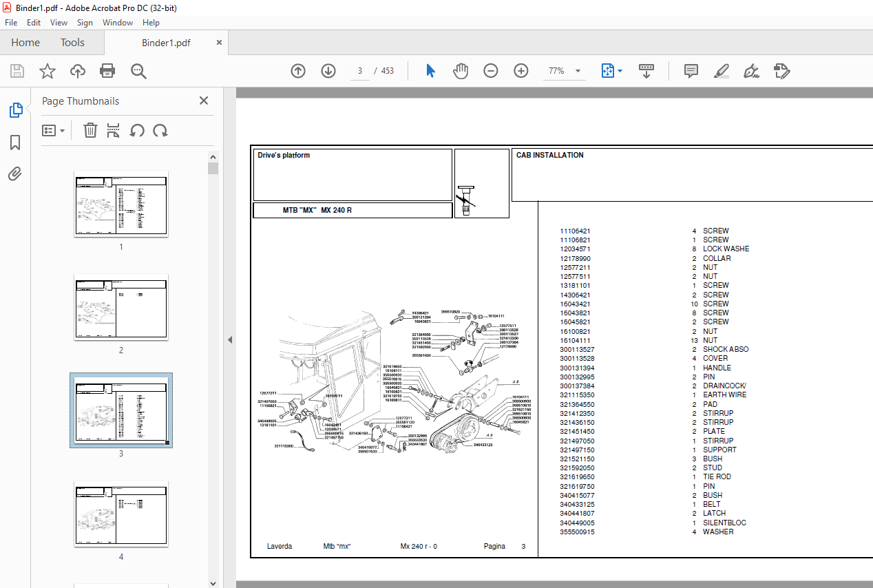This screenshot has width=873, height=588.
Task: Select the Highlight text tool
Action: 721,71
